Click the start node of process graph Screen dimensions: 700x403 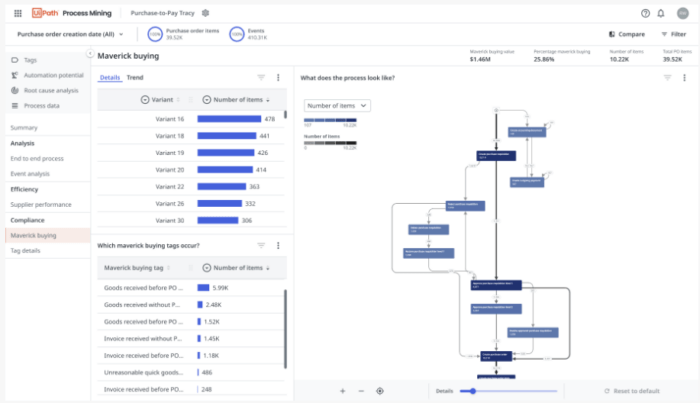tap(496, 110)
